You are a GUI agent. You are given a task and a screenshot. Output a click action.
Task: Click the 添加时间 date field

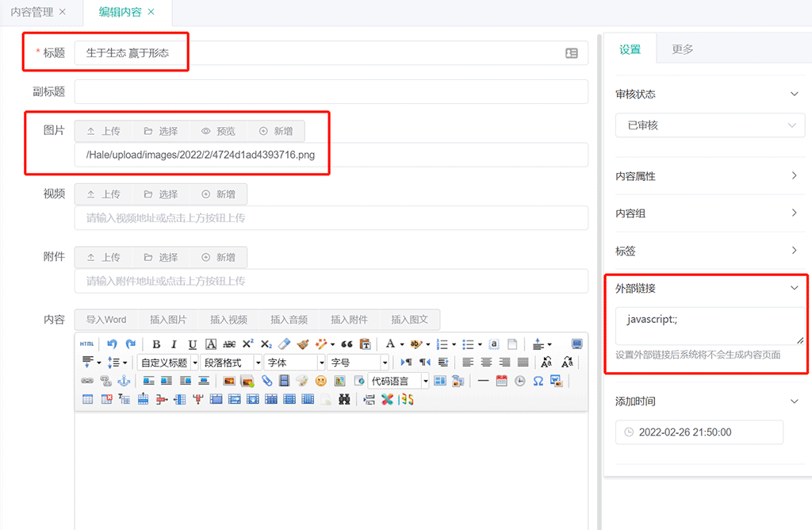[x=699, y=432]
